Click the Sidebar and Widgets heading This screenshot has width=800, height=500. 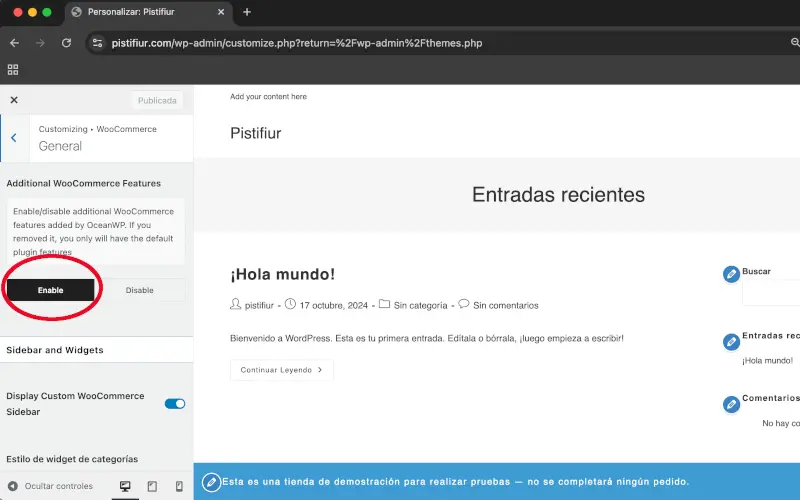(55, 350)
